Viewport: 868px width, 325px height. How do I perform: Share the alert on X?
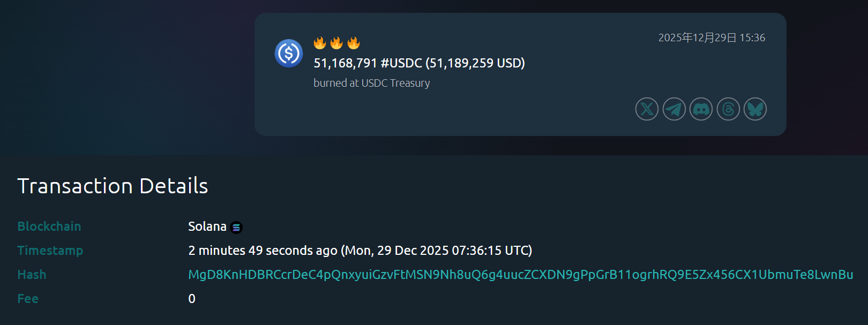point(647,109)
